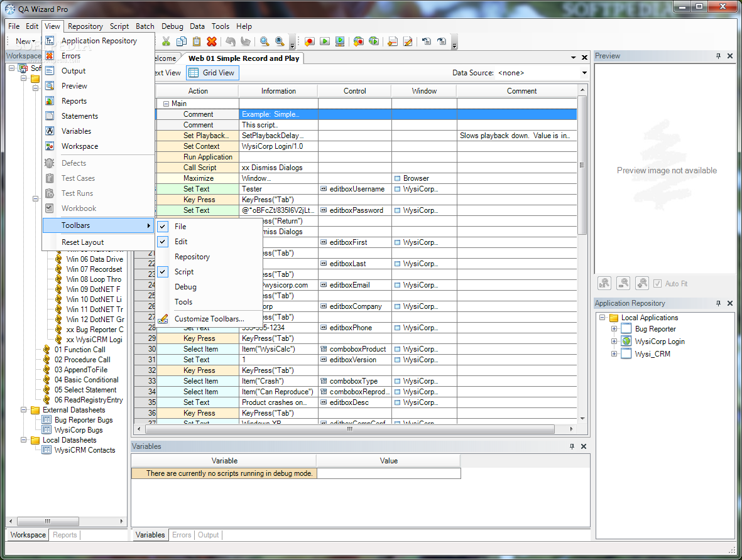Screen dimensions: 742x560
Task: Select Statements in the View menu
Action: (99, 116)
